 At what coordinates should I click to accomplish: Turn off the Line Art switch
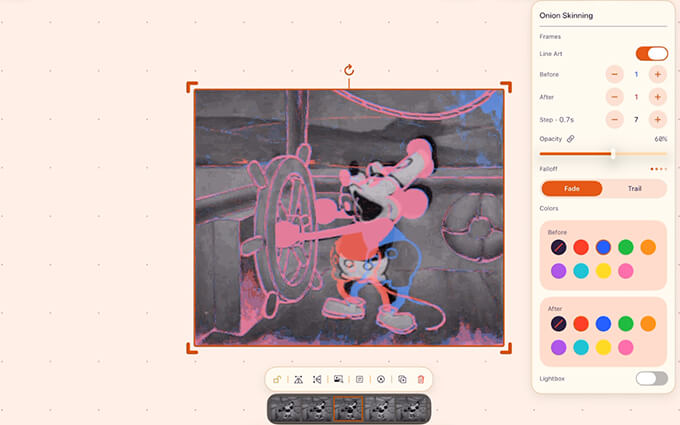coord(652,53)
